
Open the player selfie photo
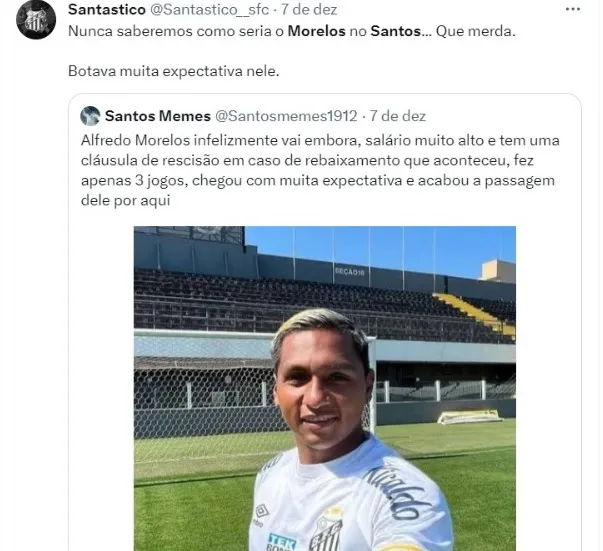(325, 388)
